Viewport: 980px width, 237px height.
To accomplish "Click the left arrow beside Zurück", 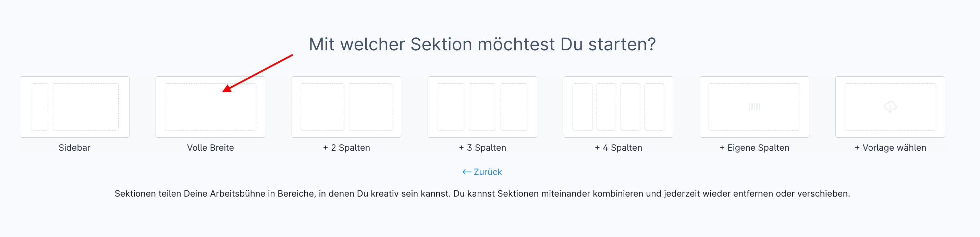I will tap(466, 172).
